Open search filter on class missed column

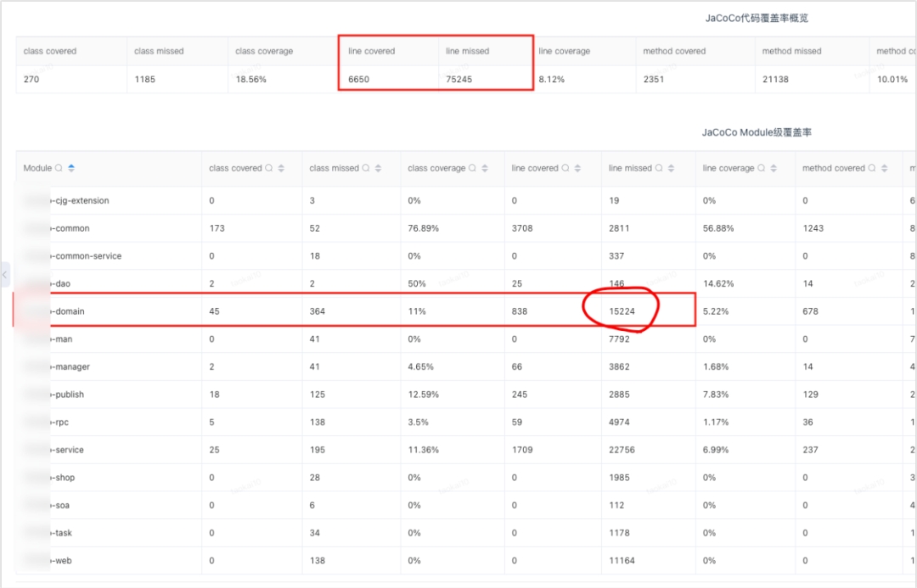click(366, 168)
